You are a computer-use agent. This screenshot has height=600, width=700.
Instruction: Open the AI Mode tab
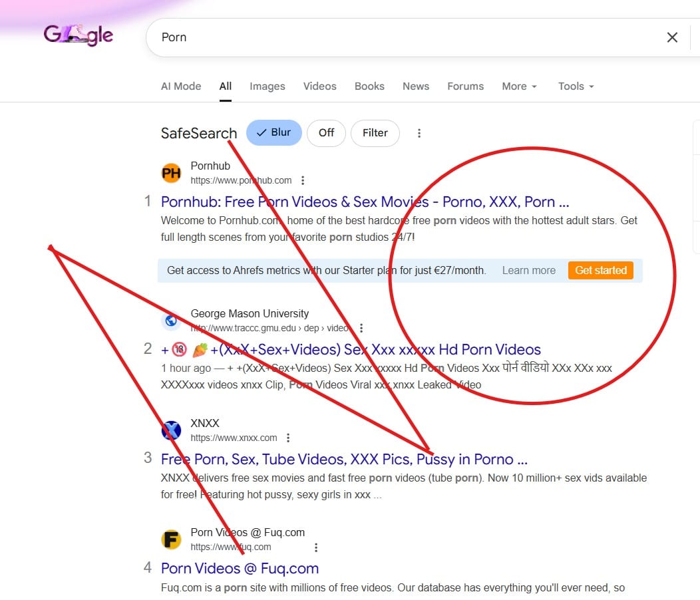coord(181,86)
